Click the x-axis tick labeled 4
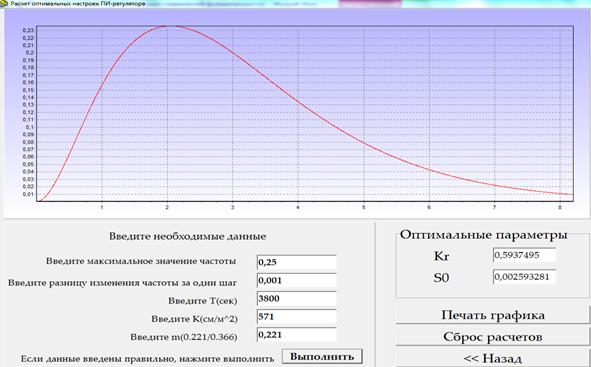 [298, 207]
